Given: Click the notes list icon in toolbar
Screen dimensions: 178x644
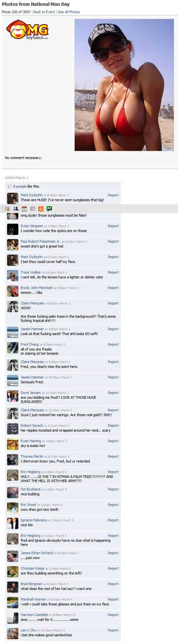Looking at the screenshot, I should (x=33, y=209).
